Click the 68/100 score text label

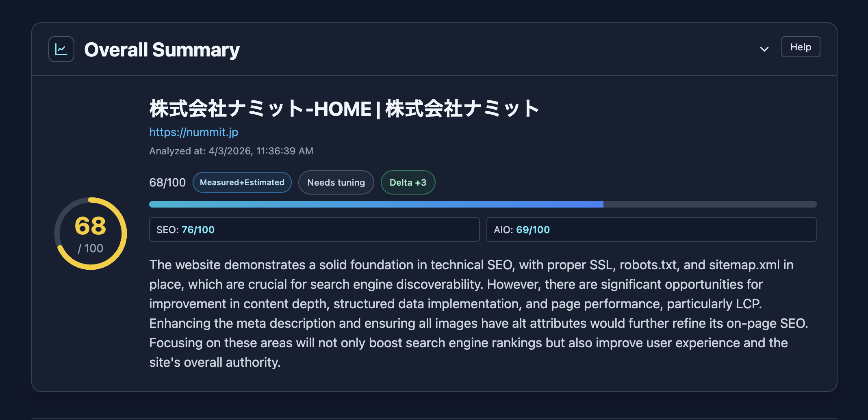pyautogui.click(x=167, y=182)
